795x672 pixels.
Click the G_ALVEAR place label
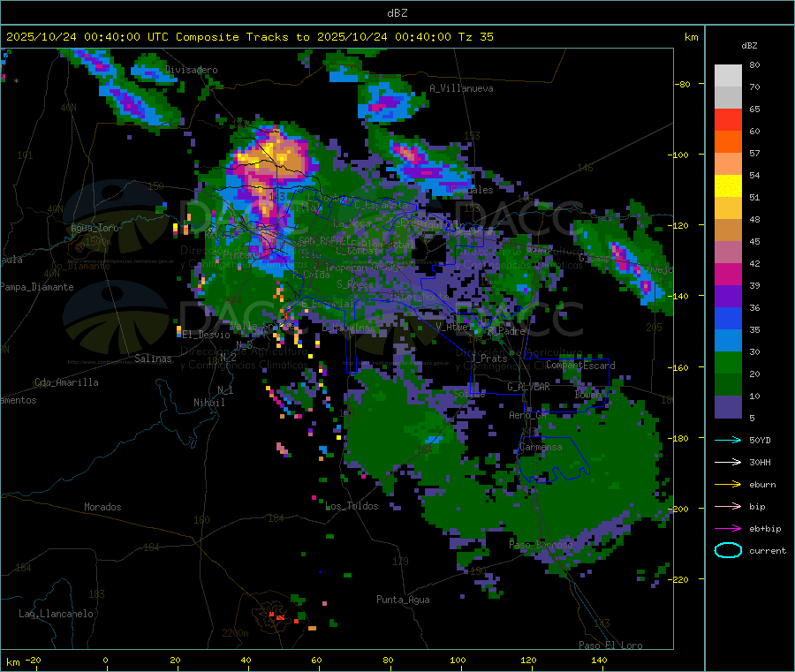529,387
